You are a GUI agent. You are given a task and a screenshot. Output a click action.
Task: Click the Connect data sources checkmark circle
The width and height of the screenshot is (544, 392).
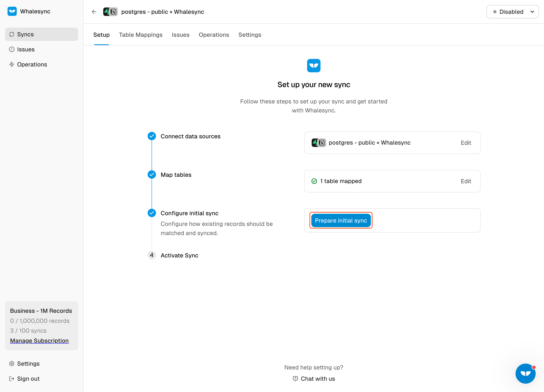(x=152, y=136)
